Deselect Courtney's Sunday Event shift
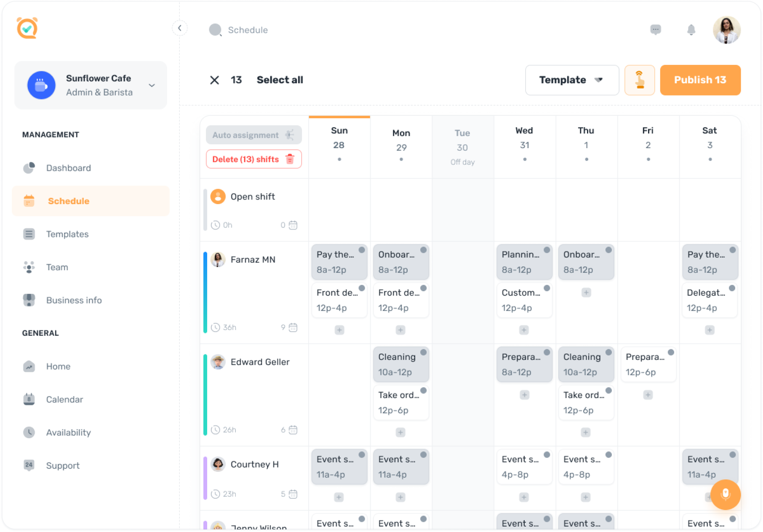The width and height of the screenshot is (763, 532). pyautogui.click(x=361, y=455)
